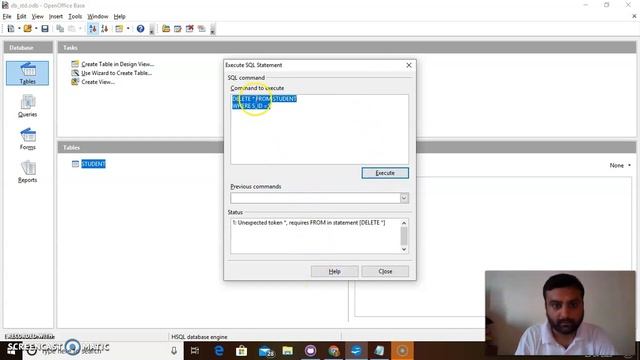This screenshot has height=360, width=640.
Task: Expand the New document dropdown arrow
Action: 19,29
